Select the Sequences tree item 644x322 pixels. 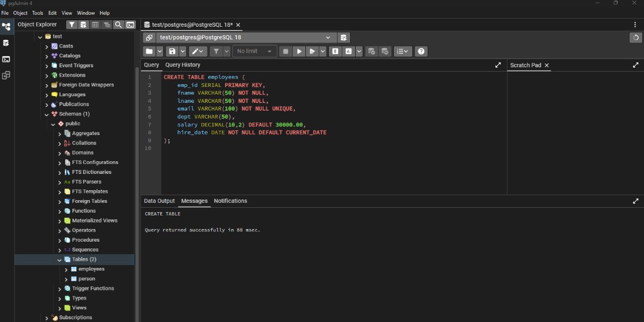85,250
